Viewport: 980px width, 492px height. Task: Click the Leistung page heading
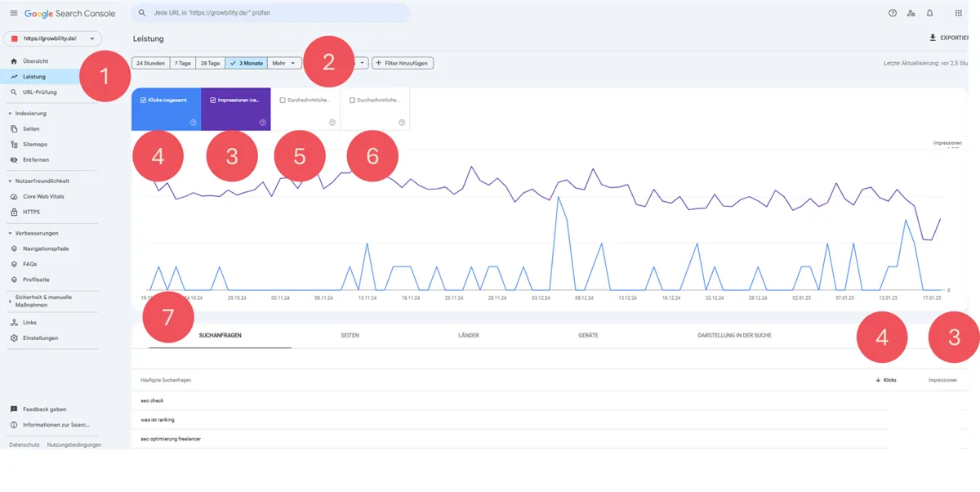click(x=149, y=38)
